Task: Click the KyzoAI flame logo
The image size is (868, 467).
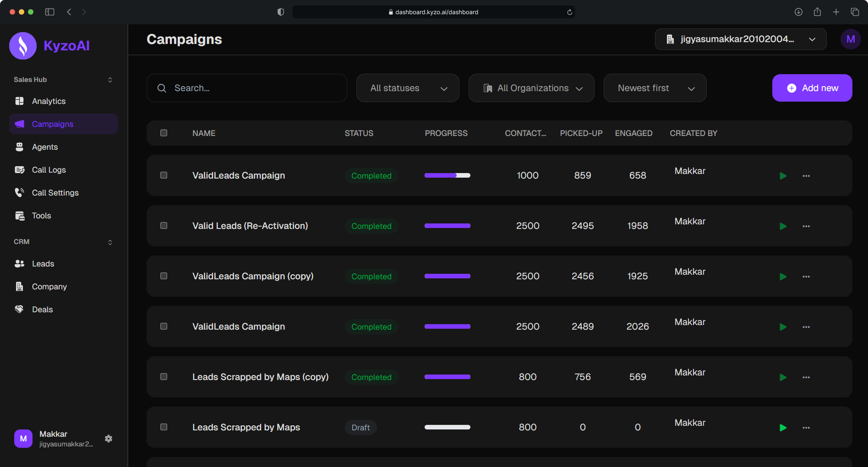Action: pos(23,46)
